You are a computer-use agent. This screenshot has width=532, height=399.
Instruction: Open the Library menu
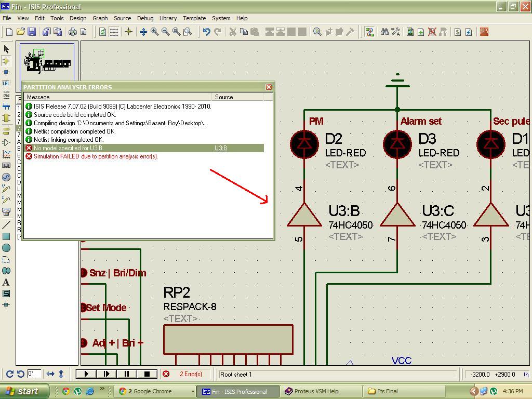click(x=168, y=18)
